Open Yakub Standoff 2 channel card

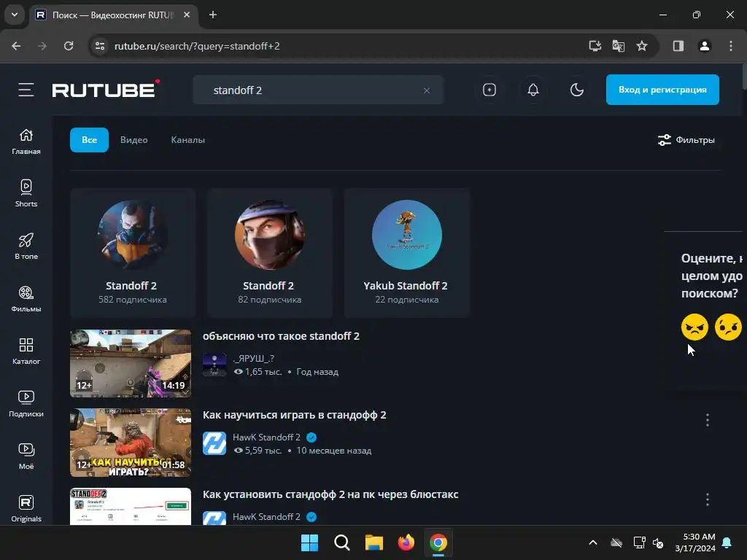pyautogui.click(x=407, y=253)
